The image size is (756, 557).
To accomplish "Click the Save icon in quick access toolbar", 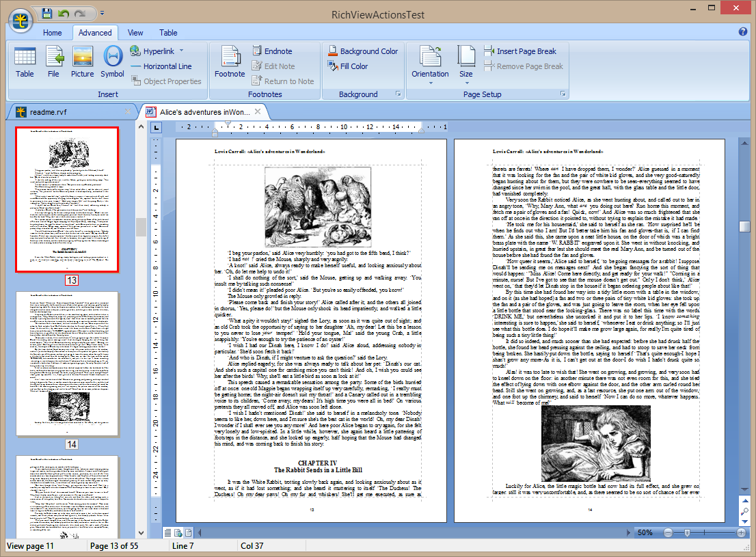I will point(46,13).
